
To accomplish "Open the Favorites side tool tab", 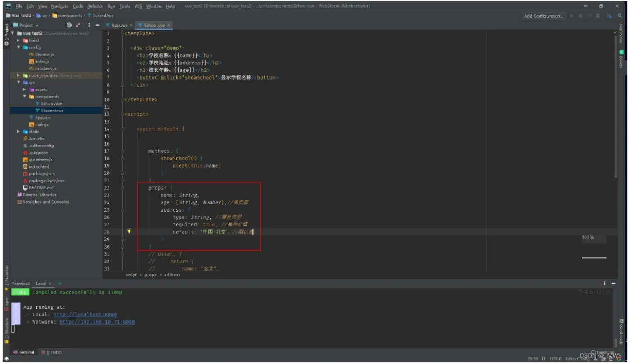I will point(6,278).
